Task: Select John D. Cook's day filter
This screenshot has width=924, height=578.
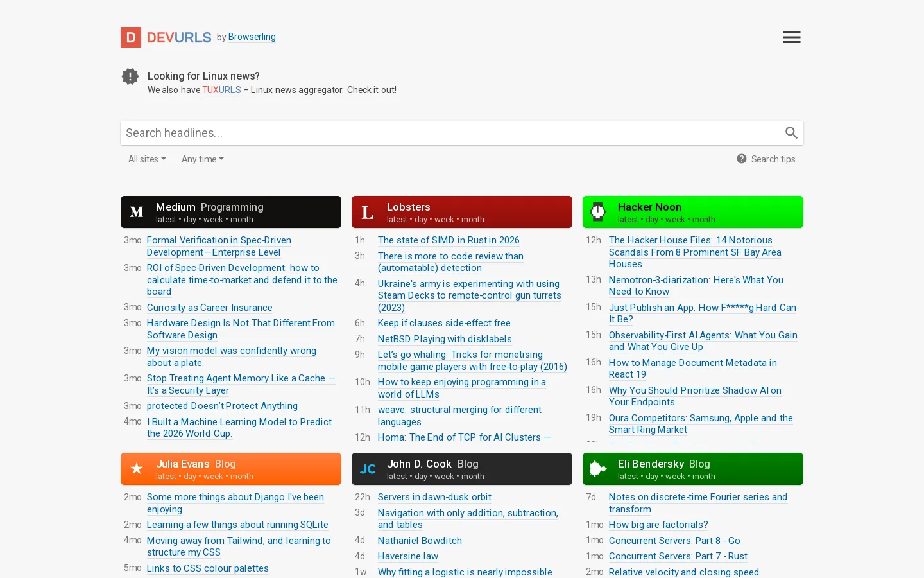Action: pyautogui.click(x=421, y=477)
